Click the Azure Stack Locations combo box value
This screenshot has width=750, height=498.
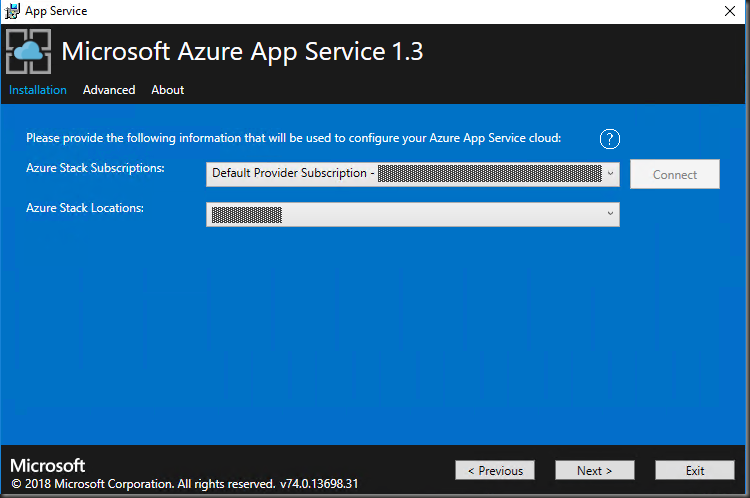point(400,214)
